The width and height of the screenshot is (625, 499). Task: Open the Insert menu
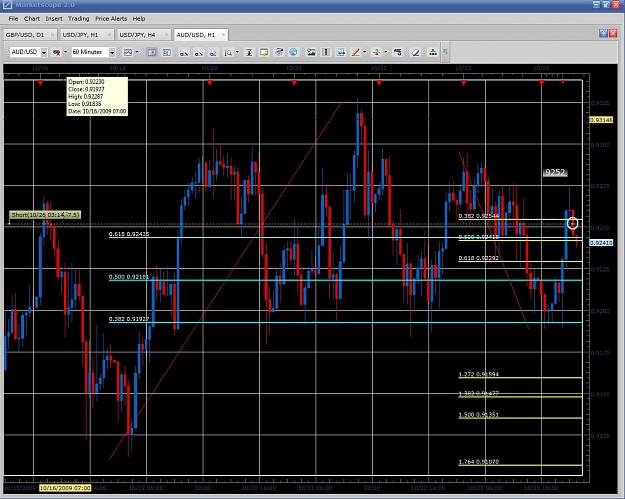pos(54,19)
